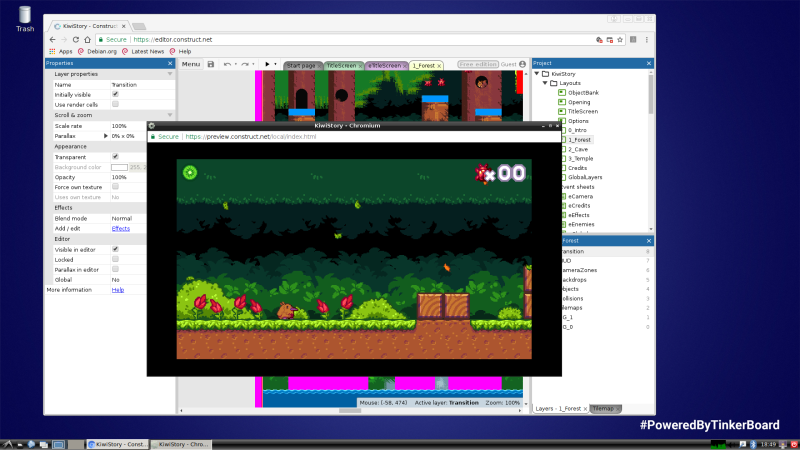Open the undo history dropdown arrow
The height and width of the screenshot is (450, 800).
coord(236,64)
